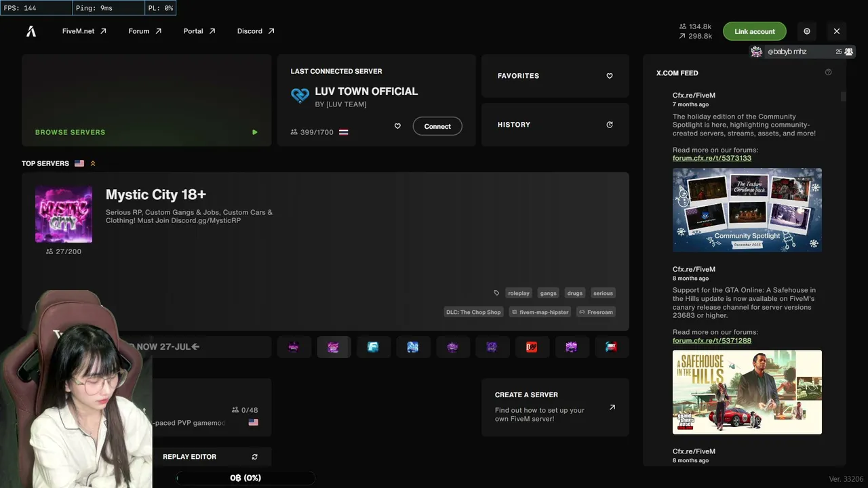Click the FiveM logo in the header
This screenshot has width=868, height=488.
tap(31, 31)
